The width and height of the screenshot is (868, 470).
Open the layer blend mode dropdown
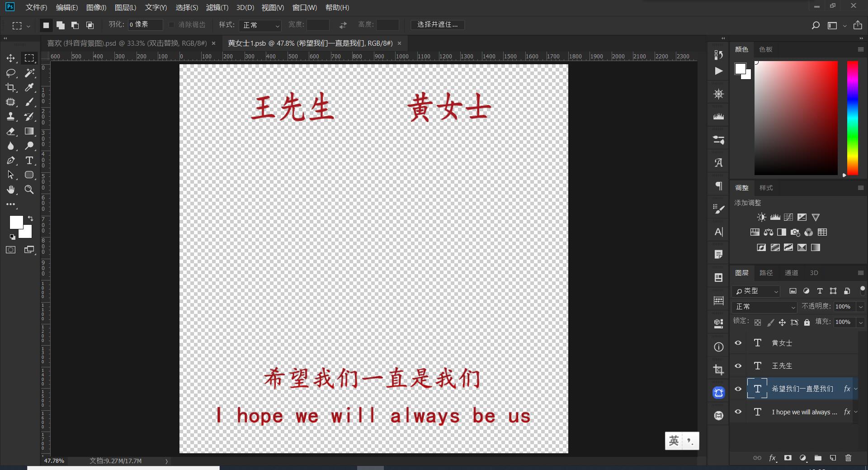point(764,307)
